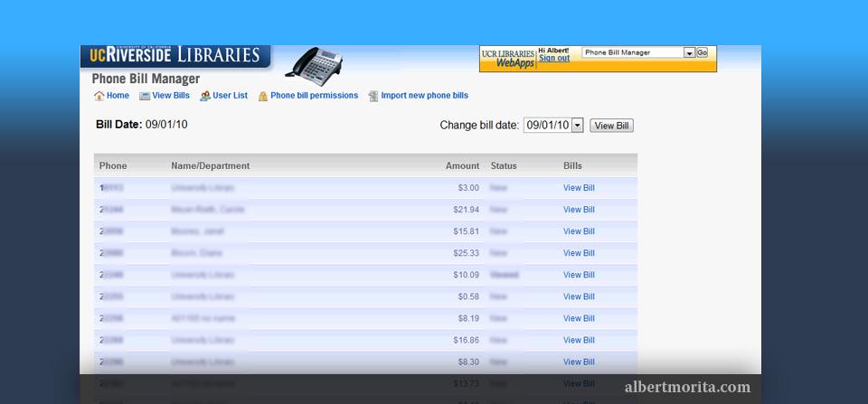Click the Amount column header
Screen dimensions: 868x404
coord(462,166)
